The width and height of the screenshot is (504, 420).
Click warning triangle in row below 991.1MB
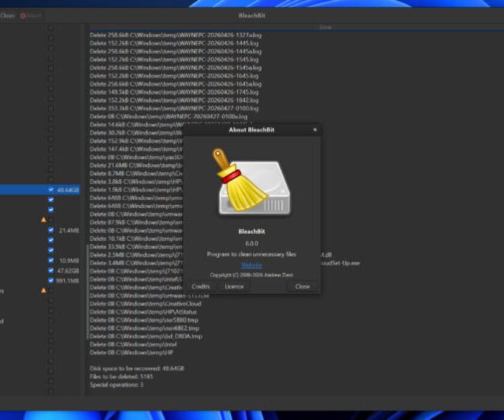point(44,290)
